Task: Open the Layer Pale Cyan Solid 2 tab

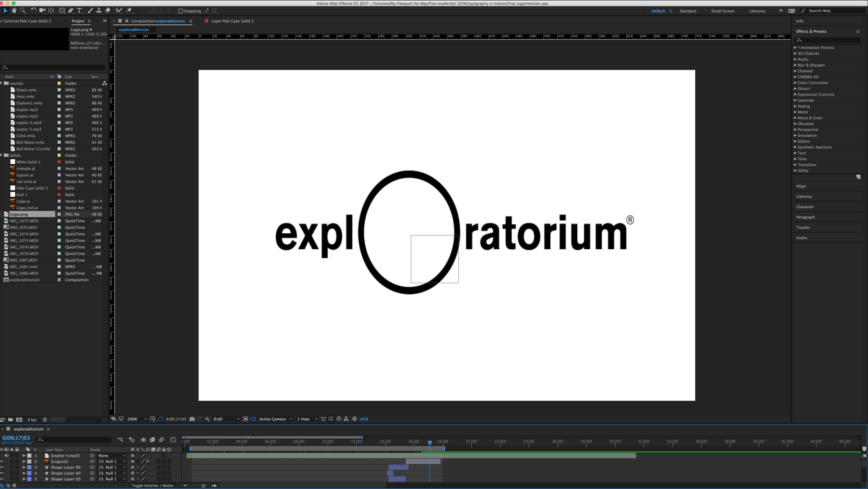Action: (x=232, y=21)
